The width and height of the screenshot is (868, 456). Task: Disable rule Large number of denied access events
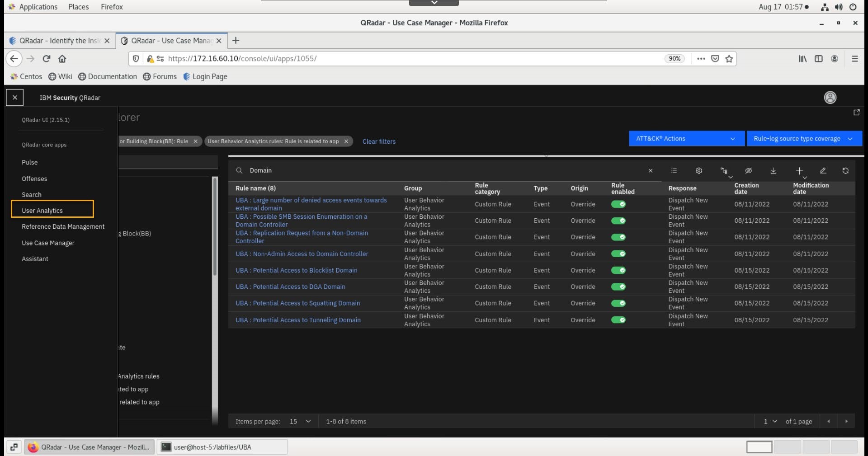[618, 204]
